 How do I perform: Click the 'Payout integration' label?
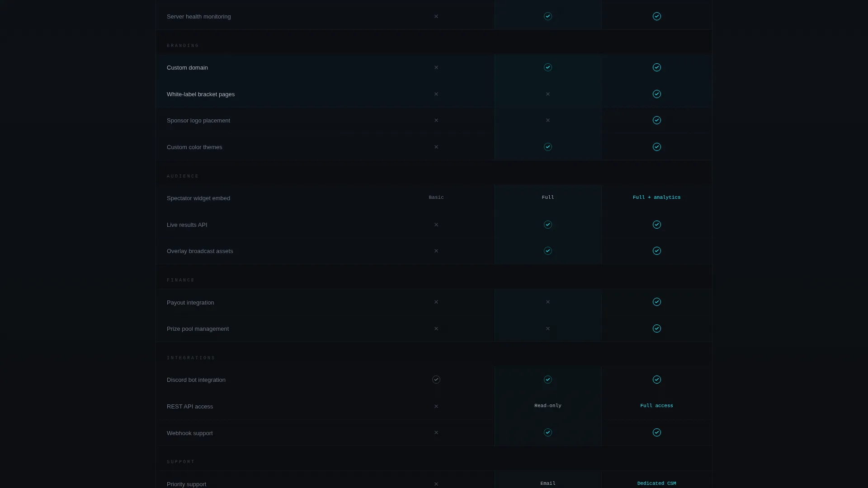click(190, 303)
